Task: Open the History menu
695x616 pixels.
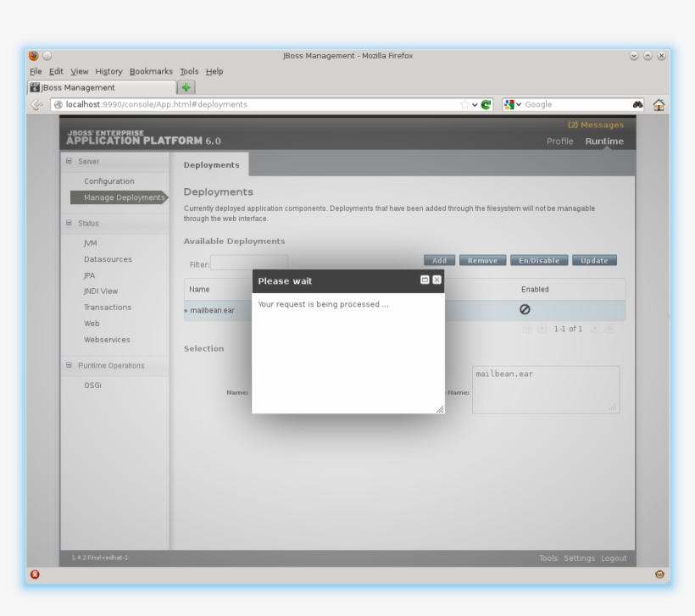Action: (x=108, y=72)
